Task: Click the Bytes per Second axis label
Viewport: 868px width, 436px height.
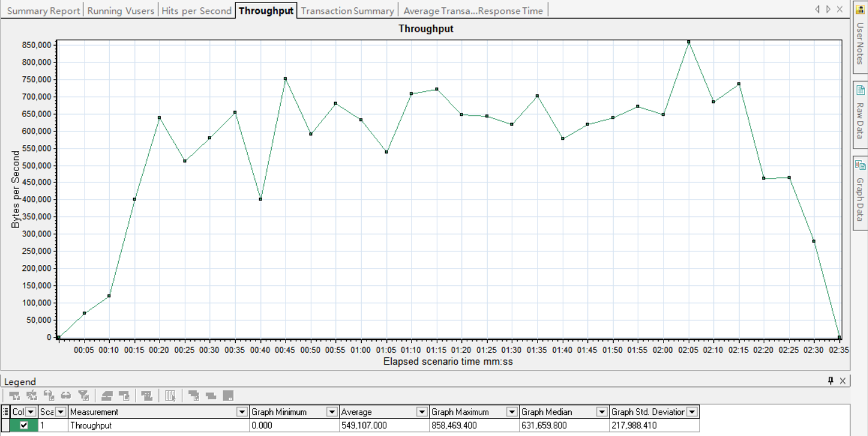Action: click(16, 189)
